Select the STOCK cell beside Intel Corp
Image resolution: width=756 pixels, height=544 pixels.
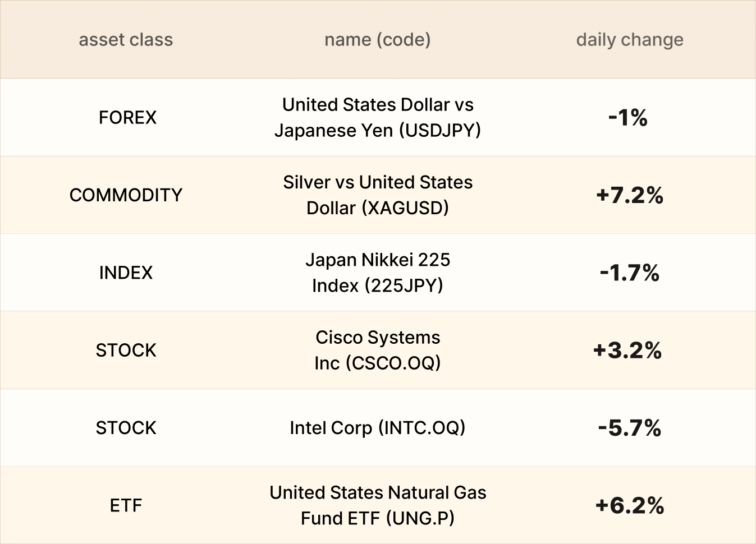point(126,428)
